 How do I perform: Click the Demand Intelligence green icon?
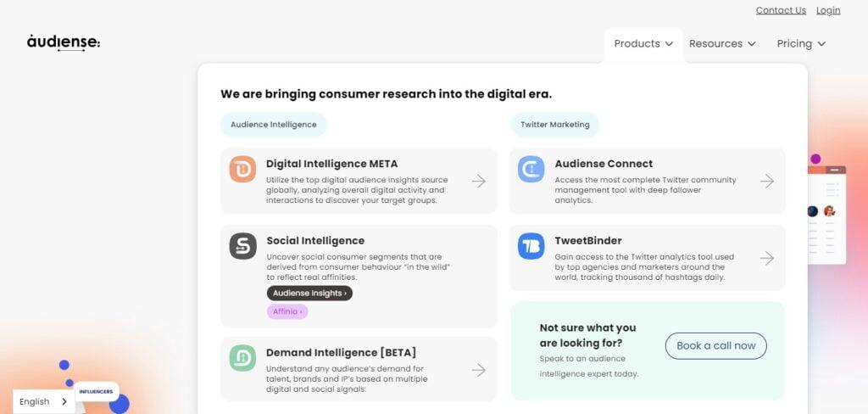[x=242, y=358]
